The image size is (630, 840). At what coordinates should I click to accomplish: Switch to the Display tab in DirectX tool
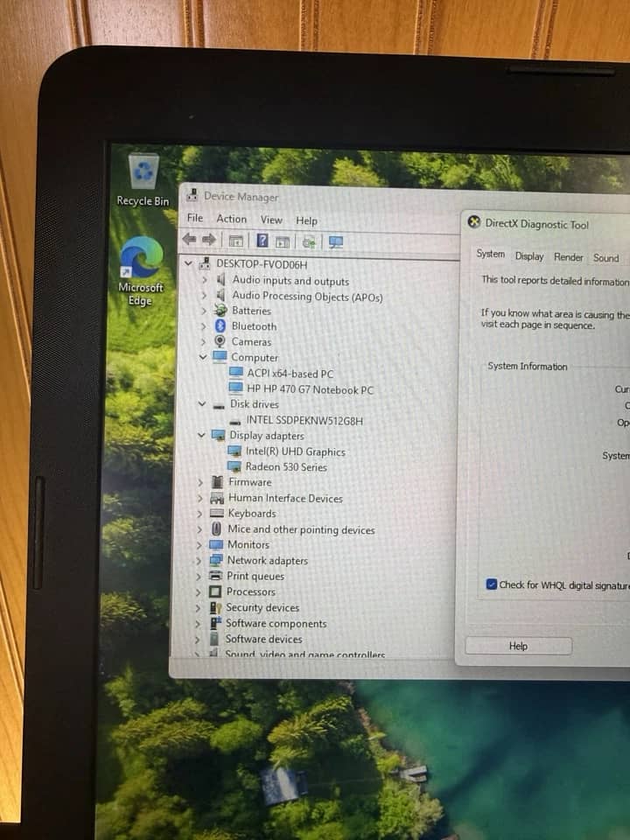529,256
